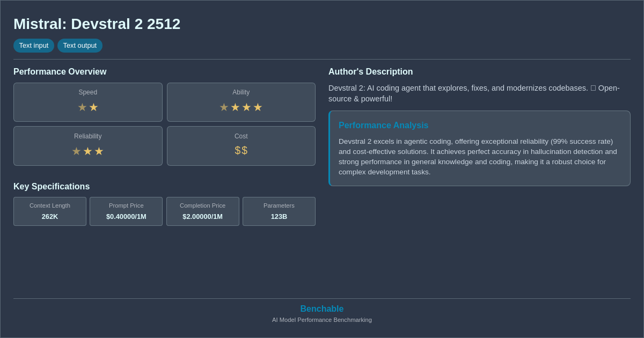Screen dimensions: 644x338
Task: Click the first star under Reliability
Action: (77, 151)
